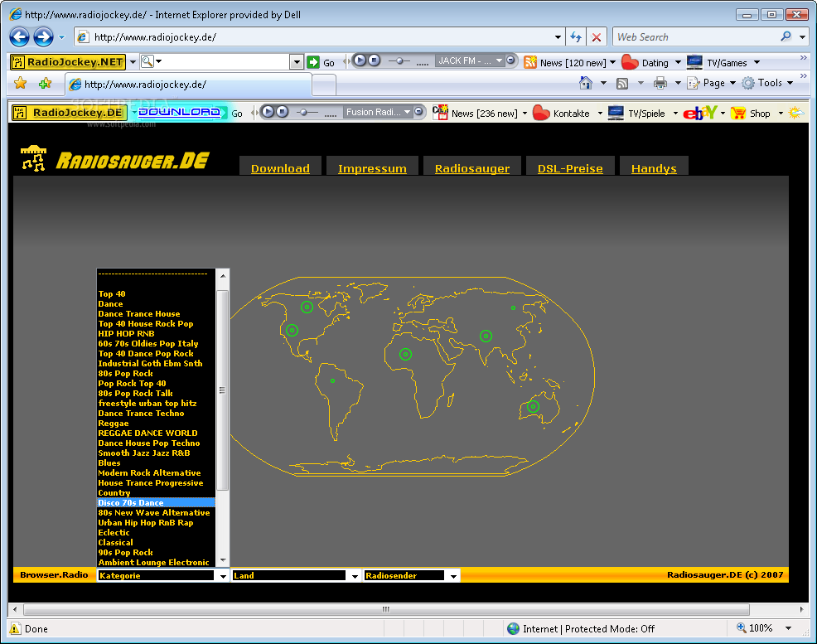Open the Radiosauger tab
Viewport: 817px width, 644px height.
click(472, 167)
